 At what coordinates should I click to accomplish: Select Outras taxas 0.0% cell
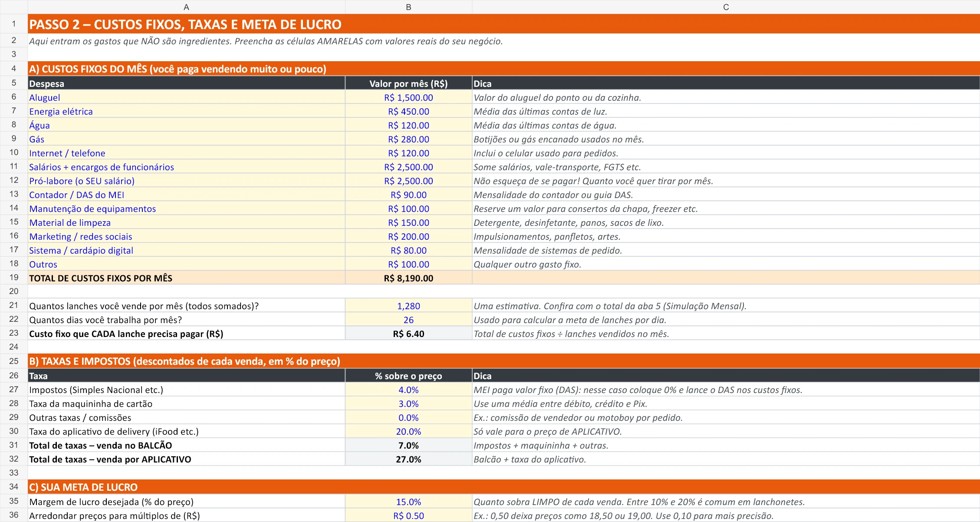click(408, 417)
